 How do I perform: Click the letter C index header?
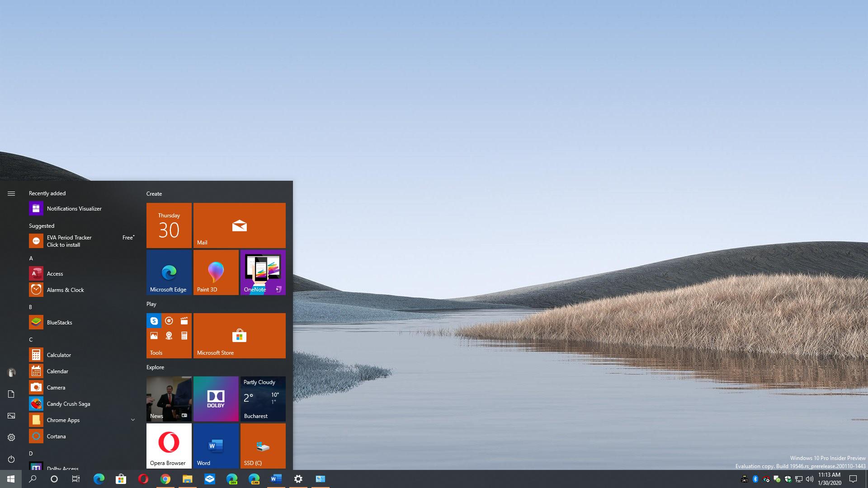[x=31, y=339]
